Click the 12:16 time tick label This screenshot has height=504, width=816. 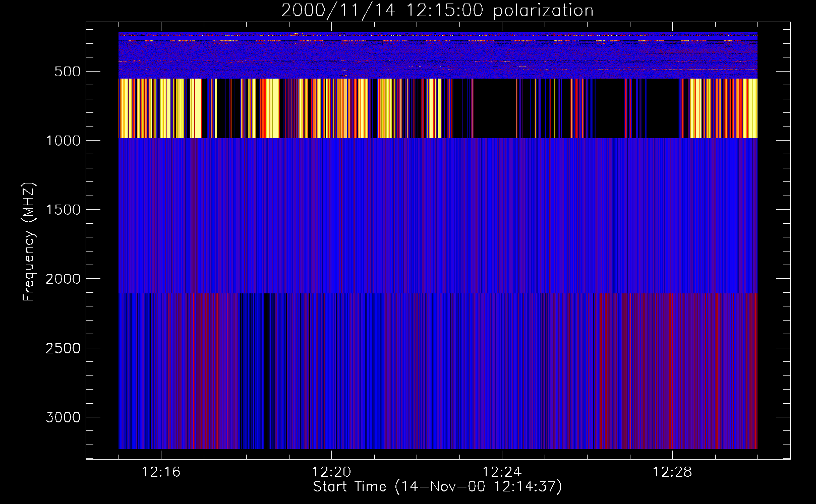tap(161, 472)
